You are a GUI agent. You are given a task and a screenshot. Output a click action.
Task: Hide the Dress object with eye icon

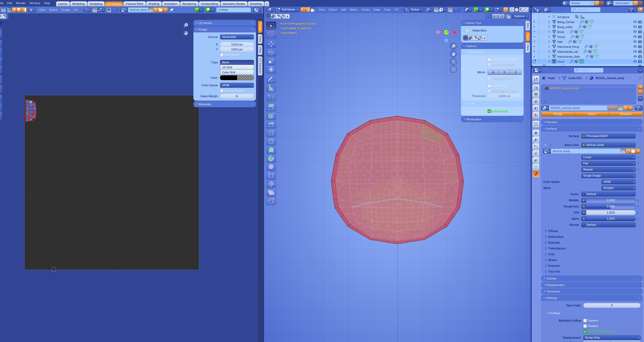point(635,37)
